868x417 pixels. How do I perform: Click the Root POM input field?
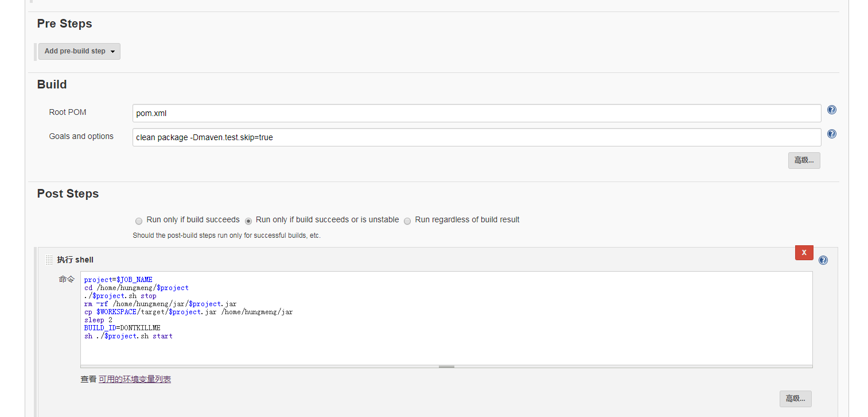click(x=477, y=113)
